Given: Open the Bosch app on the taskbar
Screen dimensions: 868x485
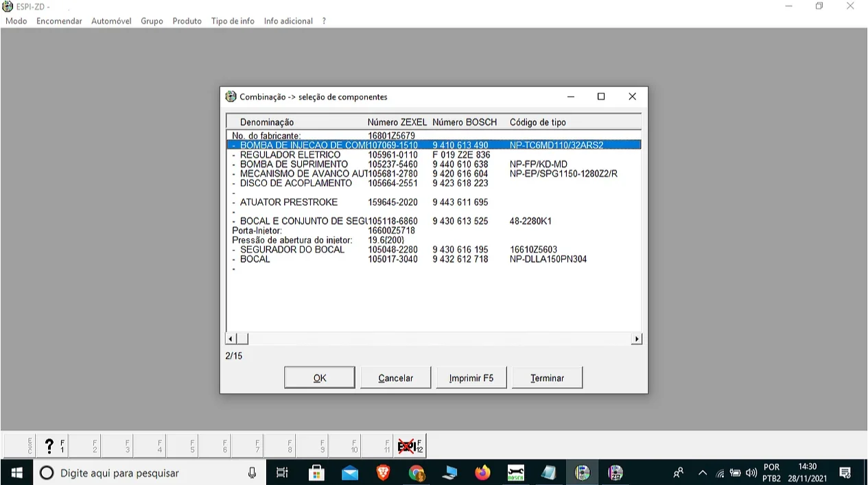Looking at the screenshot, I should coord(516,473).
